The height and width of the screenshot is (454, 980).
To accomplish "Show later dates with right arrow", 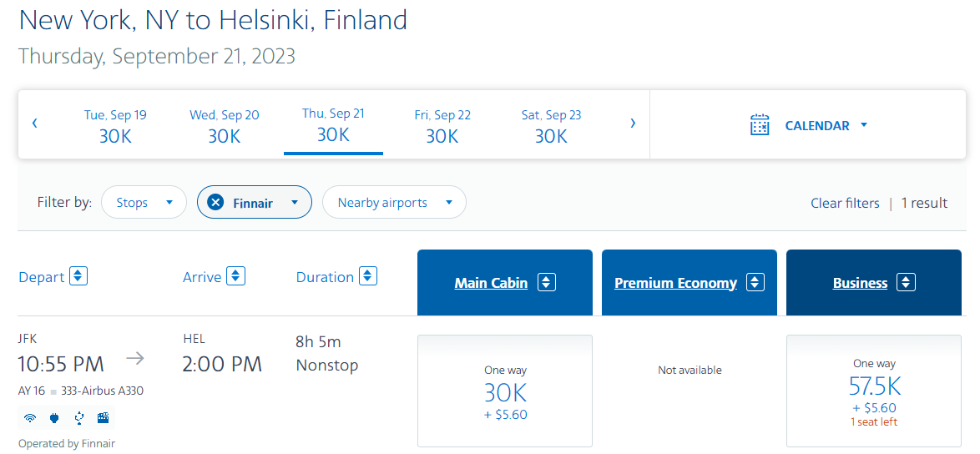I will 633,124.
